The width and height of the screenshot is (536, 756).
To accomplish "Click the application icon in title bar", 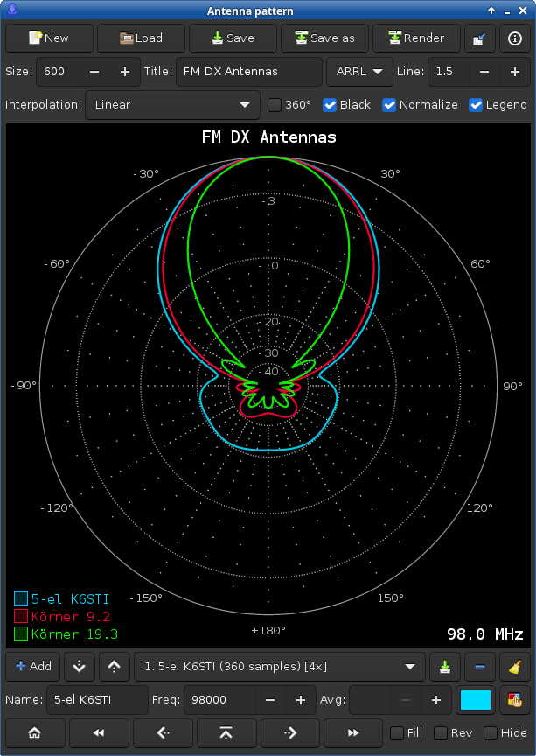I will [x=12, y=10].
